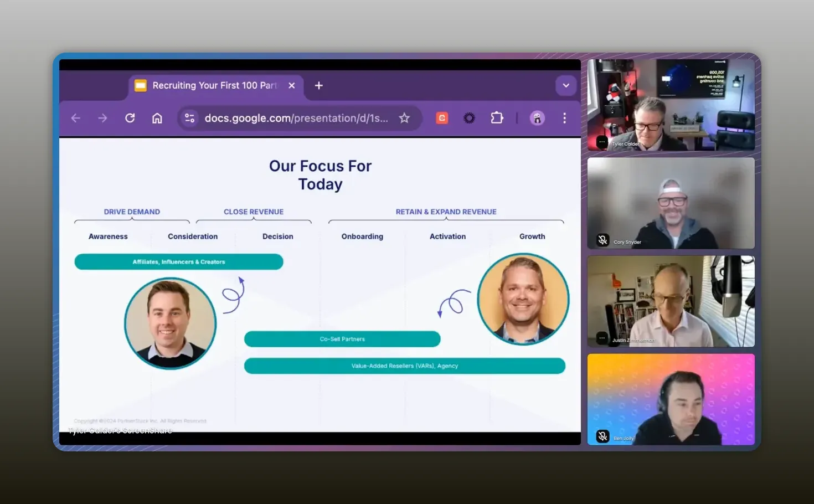
Task: Click the dark spiral extension icon
Action: [x=469, y=118]
